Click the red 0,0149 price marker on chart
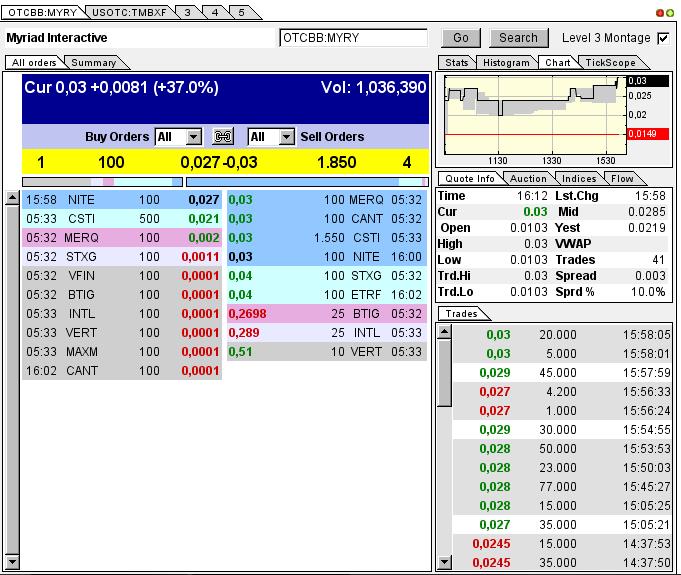The height and width of the screenshot is (575, 681). pos(648,134)
